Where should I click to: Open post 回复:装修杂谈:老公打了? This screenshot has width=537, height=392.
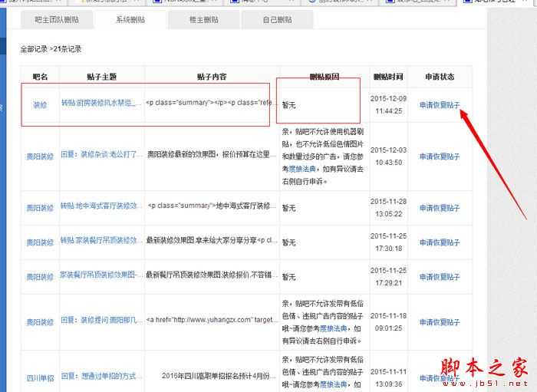tap(102, 155)
